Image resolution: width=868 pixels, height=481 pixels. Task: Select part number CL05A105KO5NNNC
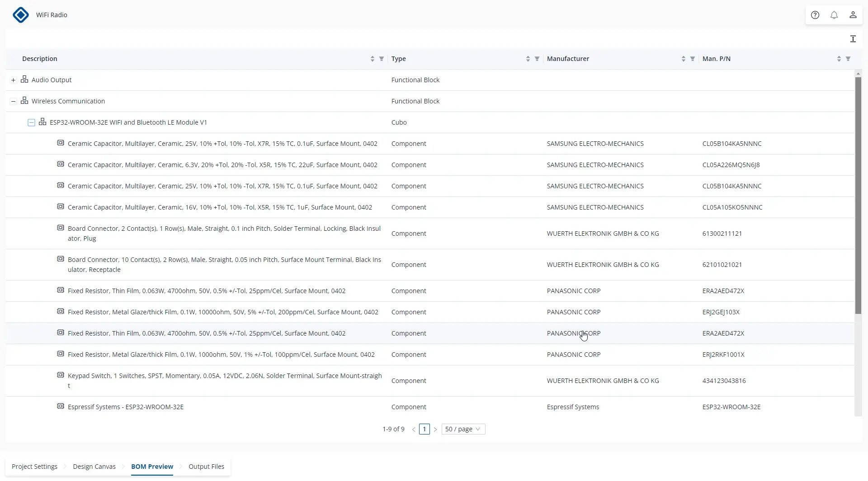732,207
